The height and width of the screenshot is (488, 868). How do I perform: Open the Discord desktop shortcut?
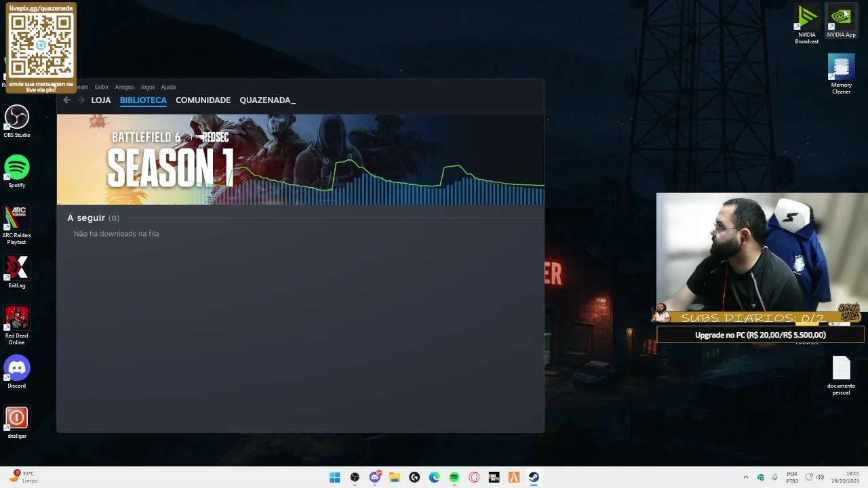pos(17,372)
